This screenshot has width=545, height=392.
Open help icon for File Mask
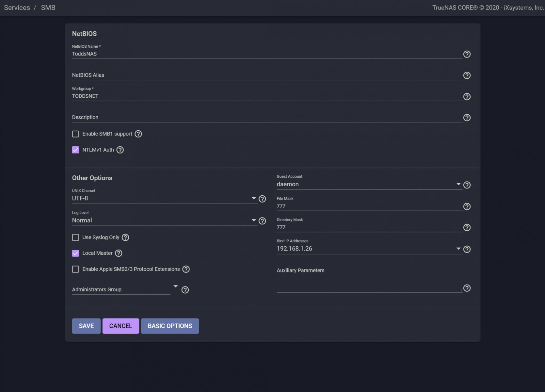point(467,206)
